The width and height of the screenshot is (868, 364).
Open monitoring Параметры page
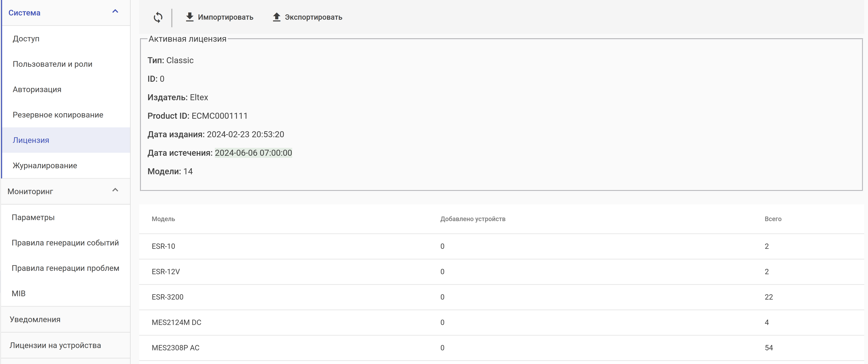(33, 217)
